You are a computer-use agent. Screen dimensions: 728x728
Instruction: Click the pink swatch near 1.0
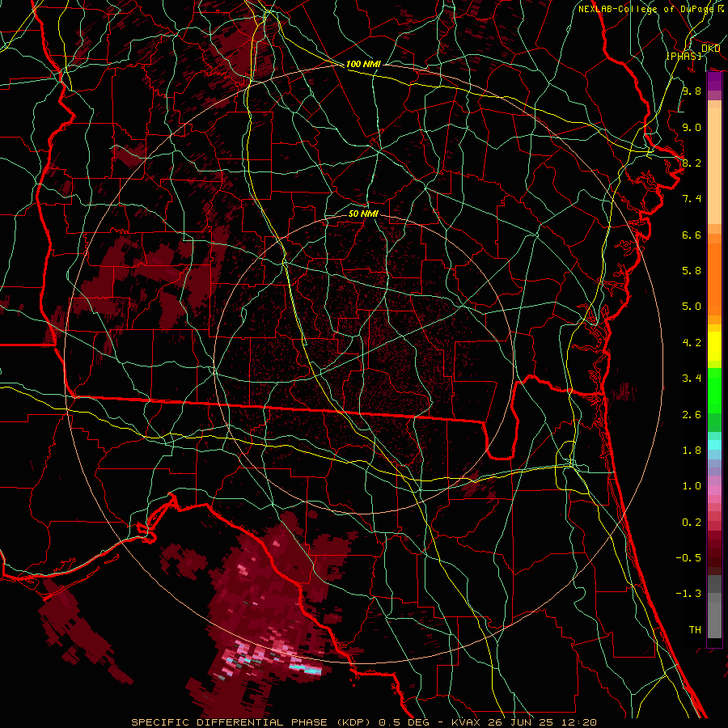click(714, 490)
